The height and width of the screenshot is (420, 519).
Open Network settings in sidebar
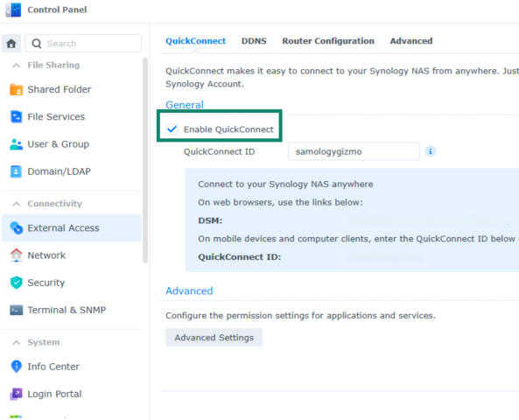pyautogui.click(x=72, y=255)
